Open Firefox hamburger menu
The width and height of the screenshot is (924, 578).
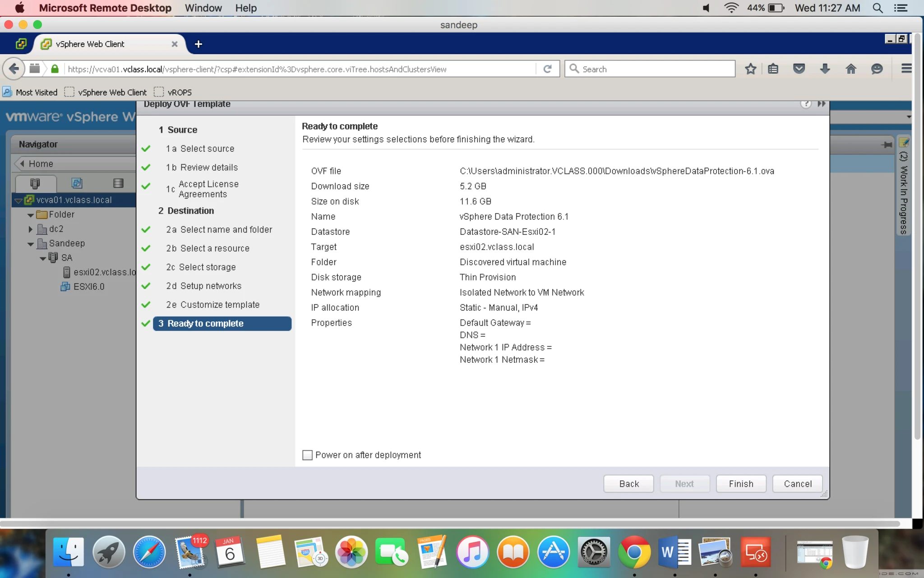[x=906, y=69]
